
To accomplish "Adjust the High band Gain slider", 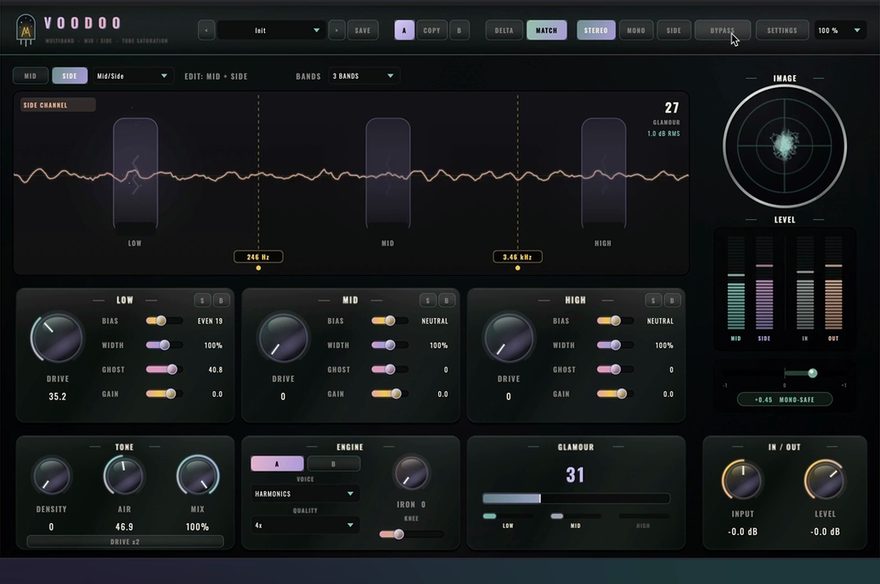I will 615,394.
